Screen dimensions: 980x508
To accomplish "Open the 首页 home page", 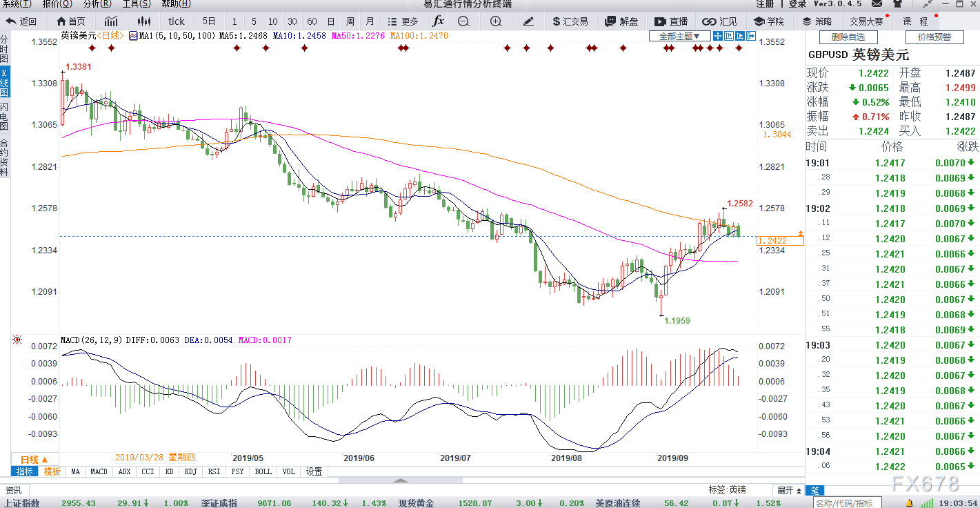I will click(71, 21).
